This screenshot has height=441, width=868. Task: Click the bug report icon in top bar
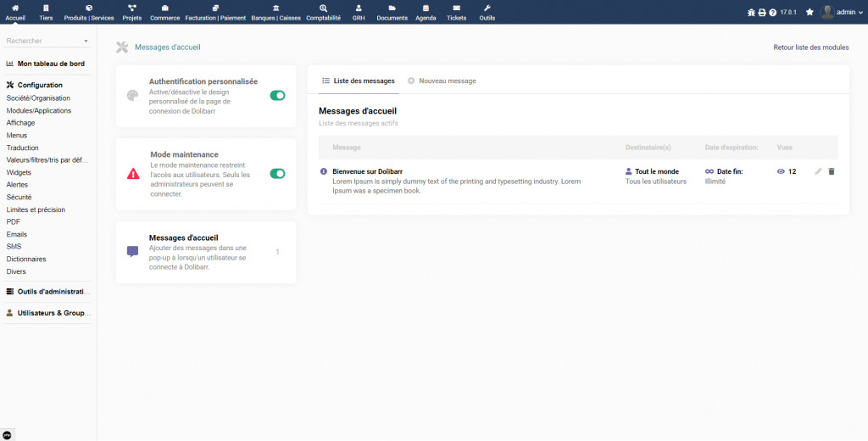point(751,12)
